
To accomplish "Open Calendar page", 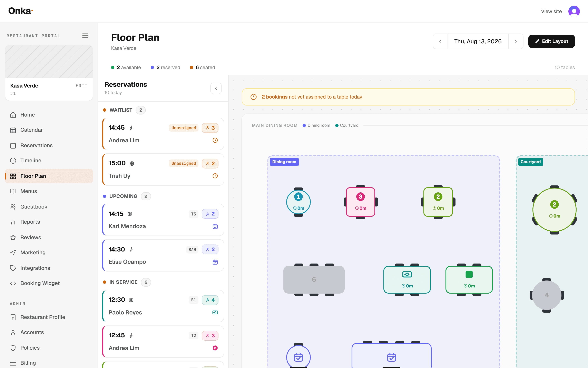I will coord(49,130).
